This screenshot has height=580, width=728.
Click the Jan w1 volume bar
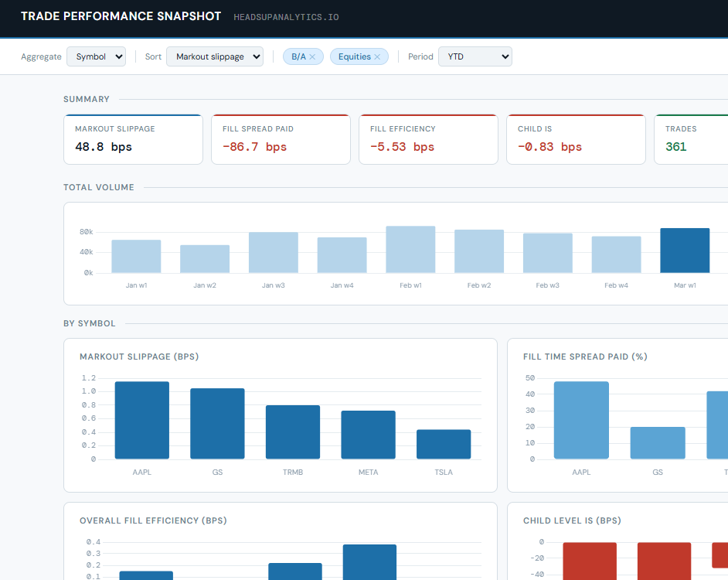(137, 257)
